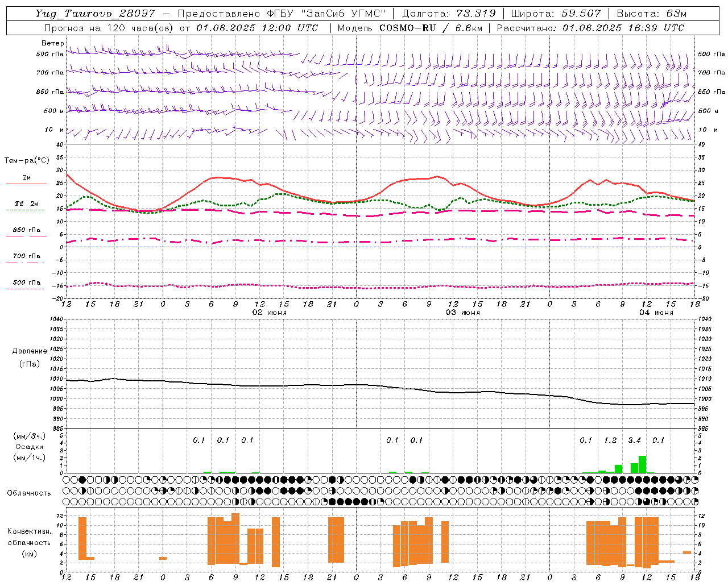Viewport: 728px width, 582px height.
Task: Select the Высота: 63м header value
Action: pyautogui.click(x=652, y=14)
